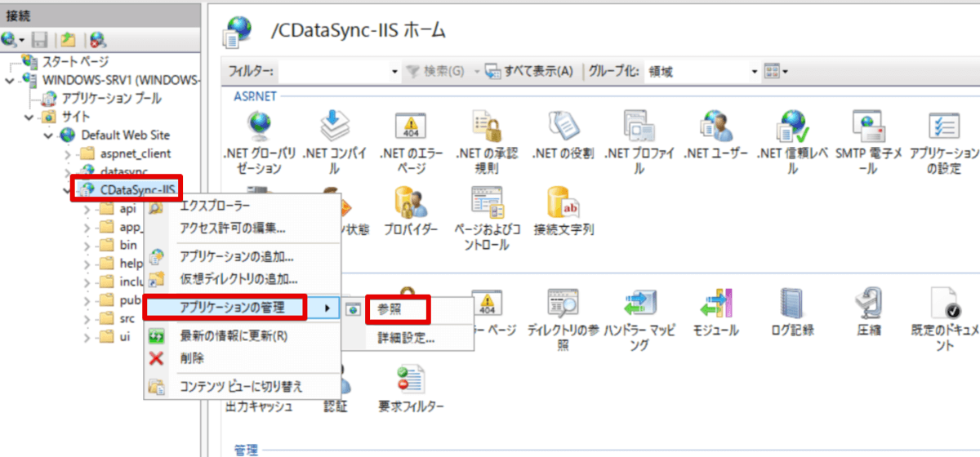Image resolution: width=980 pixels, height=457 pixels.
Task: Expand the api folder arrow
Action: click(x=87, y=208)
